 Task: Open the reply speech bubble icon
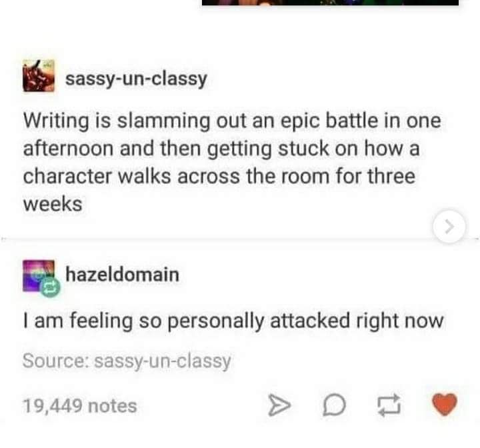coord(334,405)
